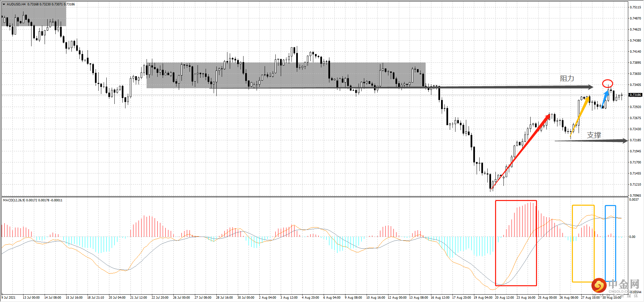The height and width of the screenshot is (302, 644).
Task: Click the 20 Aug 12:00 time label
Action: point(504,298)
